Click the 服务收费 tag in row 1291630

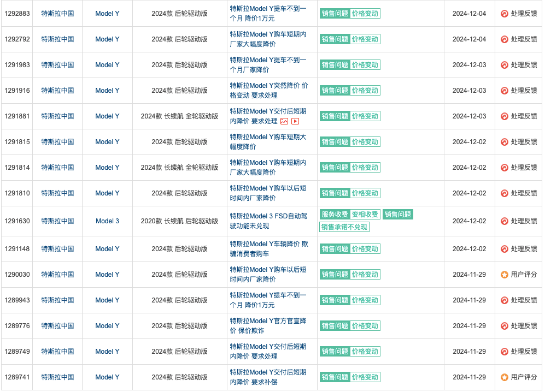(x=335, y=215)
